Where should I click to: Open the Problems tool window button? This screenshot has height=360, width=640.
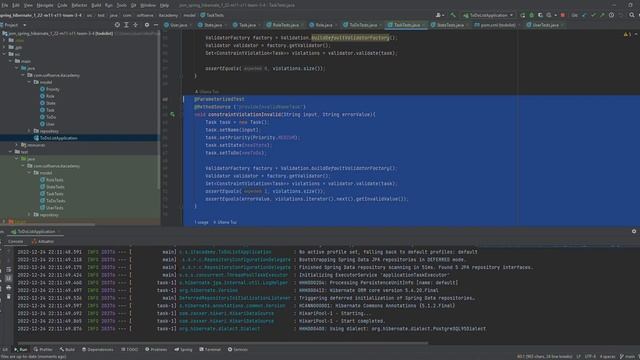click(x=156, y=349)
